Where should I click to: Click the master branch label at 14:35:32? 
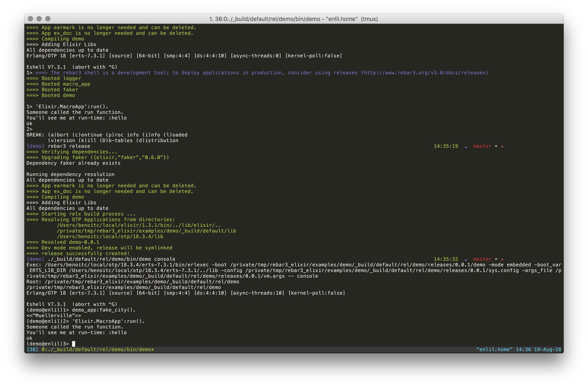[x=482, y=259]
